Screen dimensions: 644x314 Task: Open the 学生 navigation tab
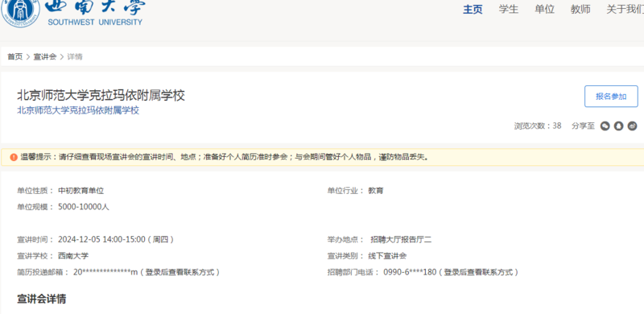click(x=509, y=10)
